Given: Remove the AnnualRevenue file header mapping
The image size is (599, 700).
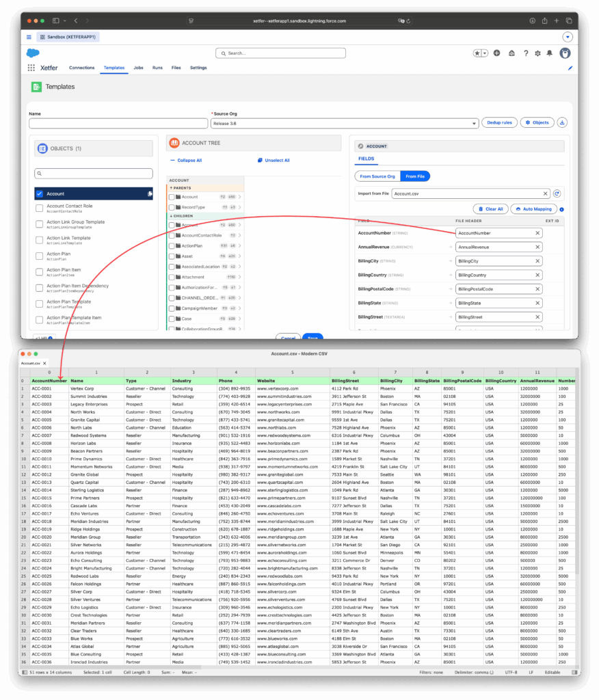Looking at the screenshot, I should 537,247.
